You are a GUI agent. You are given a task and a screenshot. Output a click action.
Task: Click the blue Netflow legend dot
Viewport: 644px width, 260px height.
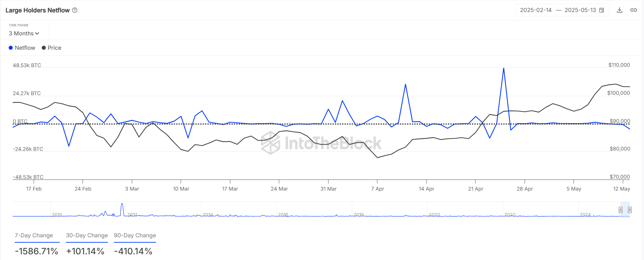tap(11, 48)
